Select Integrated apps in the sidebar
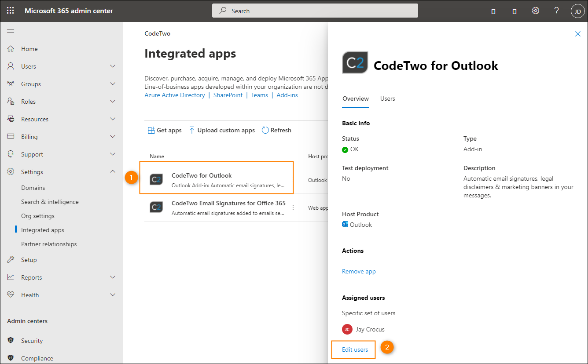Viewport: 588px width, 364px height. point(43,230)
